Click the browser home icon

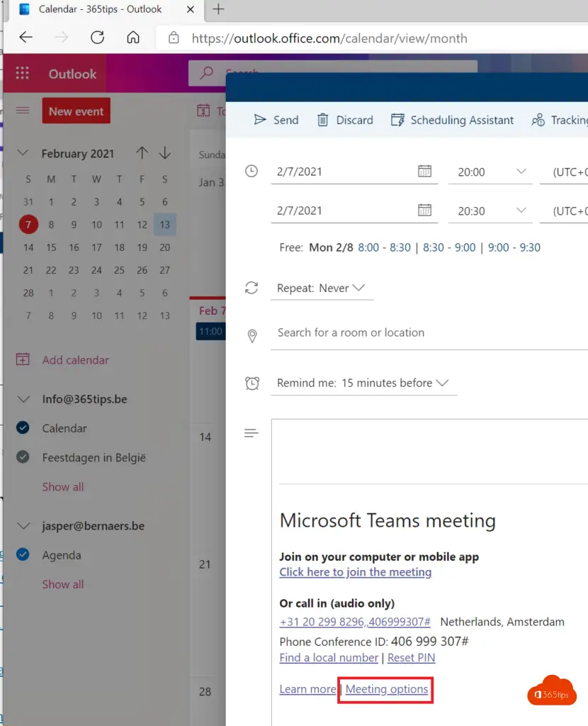coord(132,38)
